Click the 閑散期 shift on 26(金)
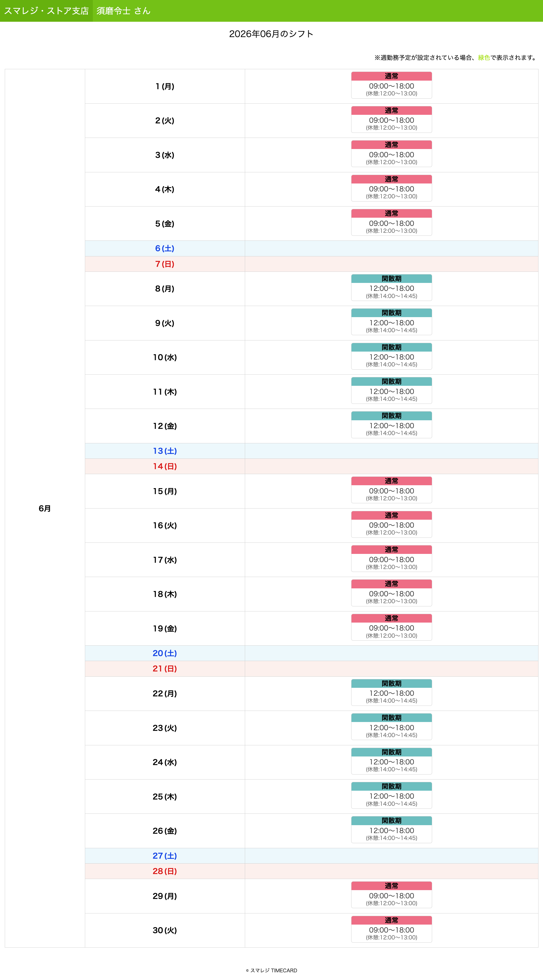543x980 pixels. point(391,830)
